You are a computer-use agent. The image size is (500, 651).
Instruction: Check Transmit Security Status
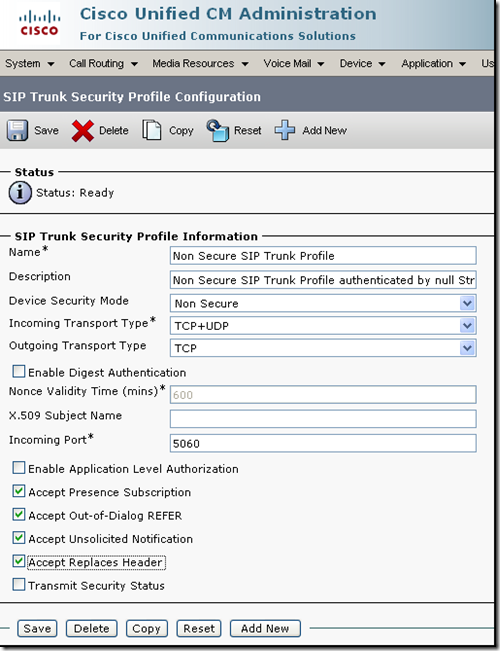[x=19, y=585]
